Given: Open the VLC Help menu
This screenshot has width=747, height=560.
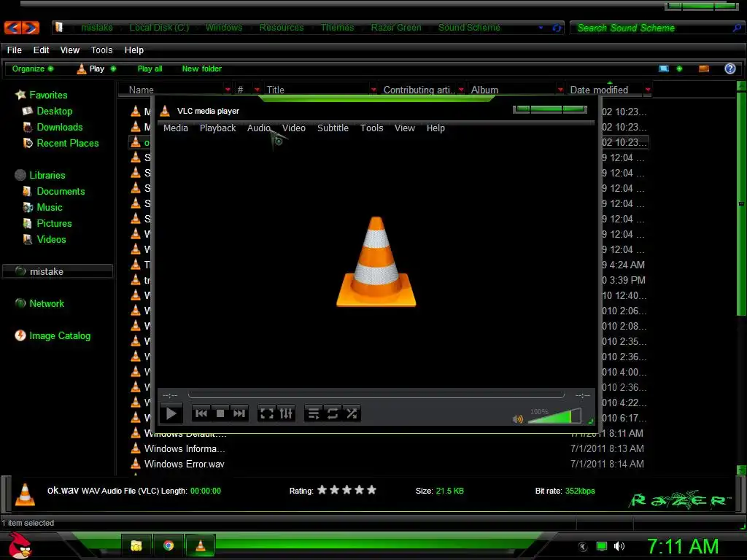Looking at the screenshot, I should point(436,128).
